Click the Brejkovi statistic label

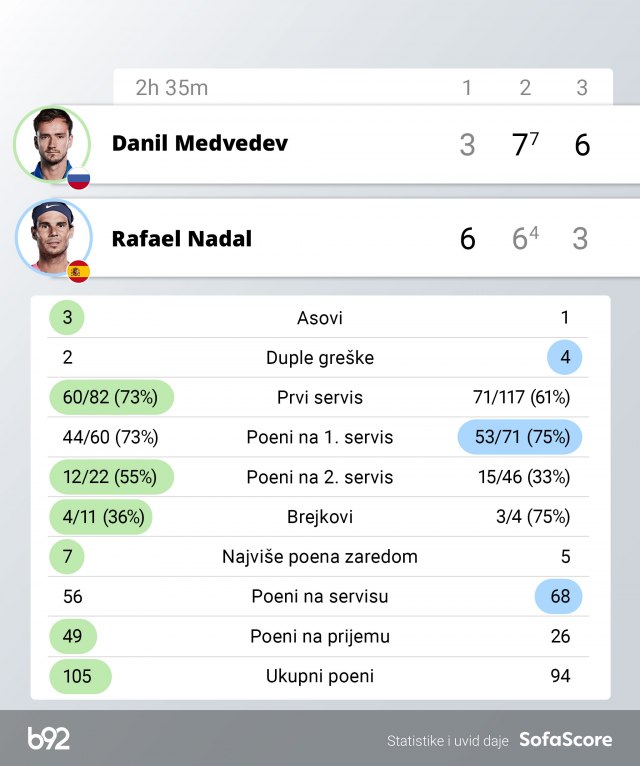coord(320,517)
